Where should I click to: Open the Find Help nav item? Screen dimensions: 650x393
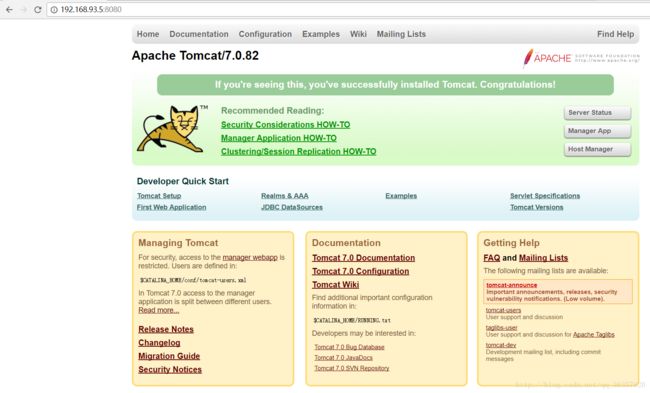(616, 34)
